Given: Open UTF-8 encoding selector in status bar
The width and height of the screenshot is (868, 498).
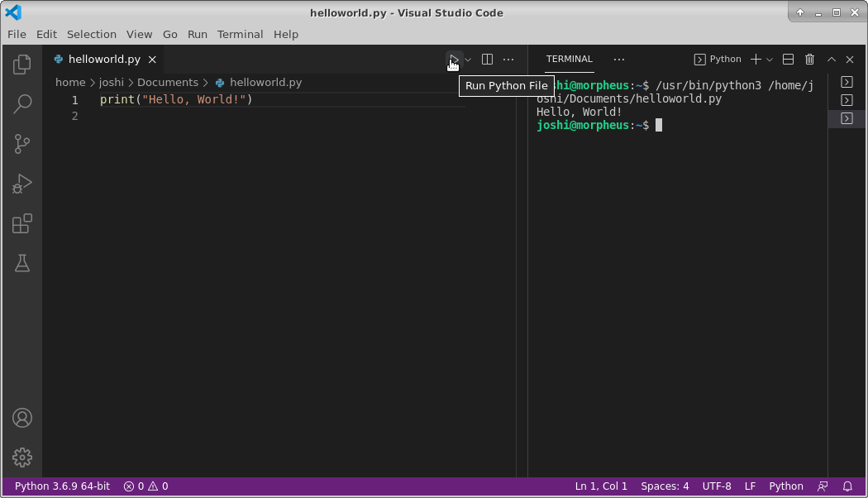Looking at the screenshot, I should click(716, 486).
